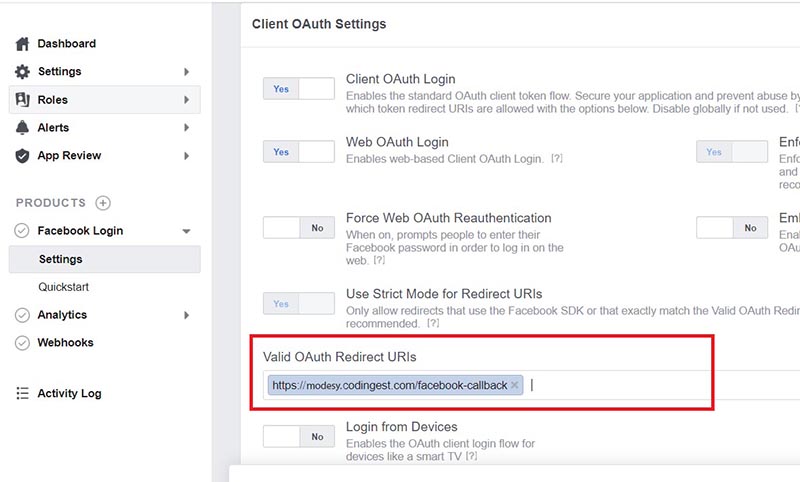Toggle the Client OAuth Login switch
The image size is (800, 482).
tap(298, 89)
